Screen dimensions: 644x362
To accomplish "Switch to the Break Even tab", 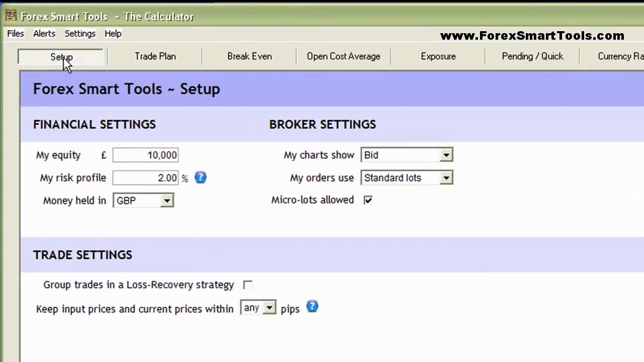I will (x=250, y=56).
